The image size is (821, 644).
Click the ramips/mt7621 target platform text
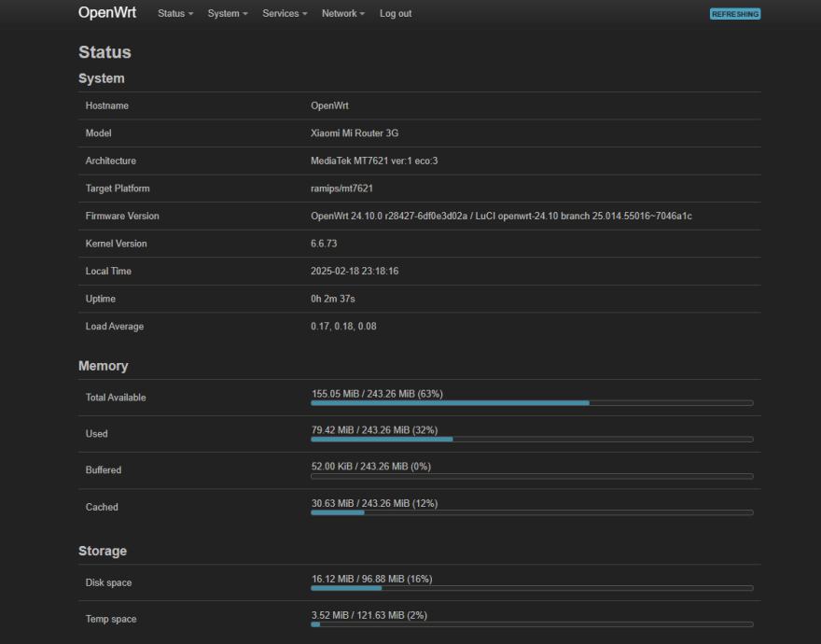(341, 189)
